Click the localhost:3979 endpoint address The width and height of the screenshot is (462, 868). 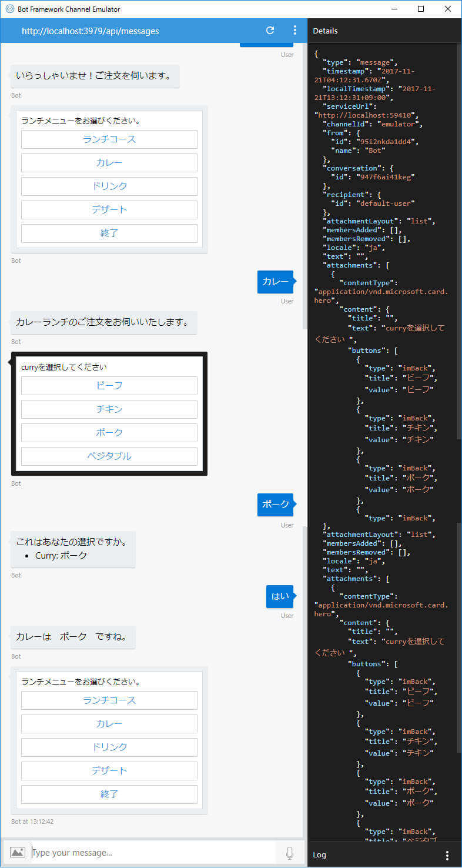point(90,31)
